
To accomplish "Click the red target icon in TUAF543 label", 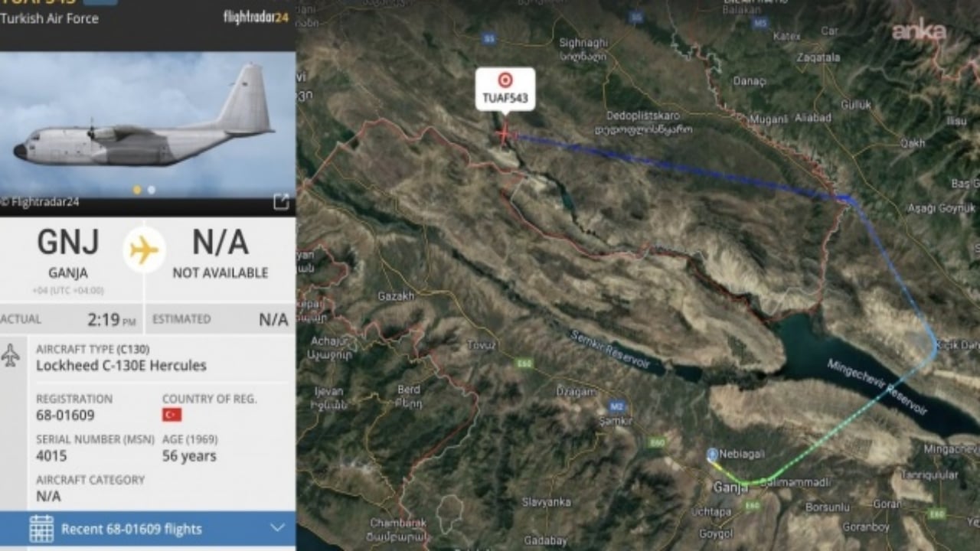I will (505, 80).
